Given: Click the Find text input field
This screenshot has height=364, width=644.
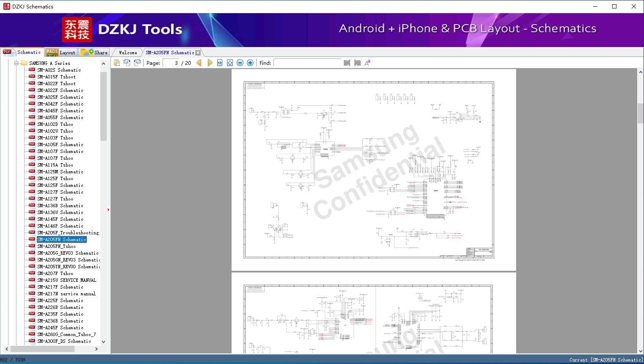Looking at the screenshot, I should coord(307,63).
